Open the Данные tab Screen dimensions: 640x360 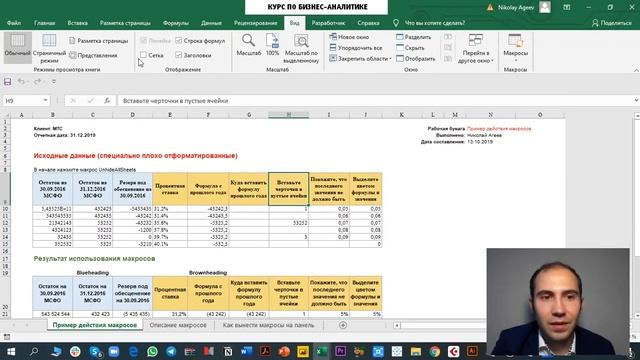[211, 23]
